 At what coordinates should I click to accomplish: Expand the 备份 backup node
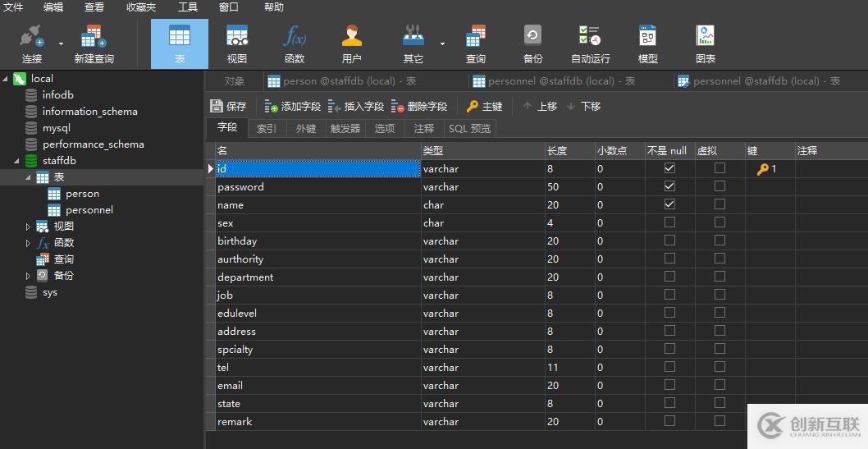(x=28, y=276)
